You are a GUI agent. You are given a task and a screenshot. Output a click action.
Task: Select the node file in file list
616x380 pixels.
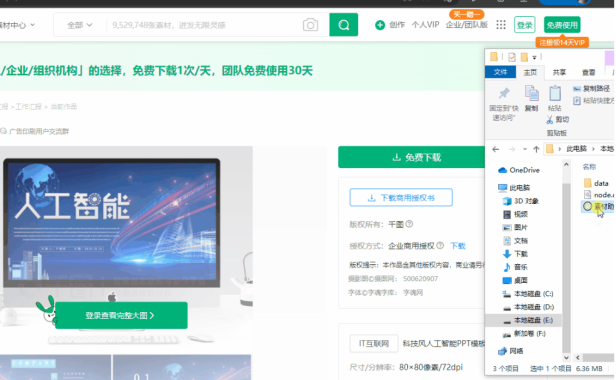pos(599,195)
